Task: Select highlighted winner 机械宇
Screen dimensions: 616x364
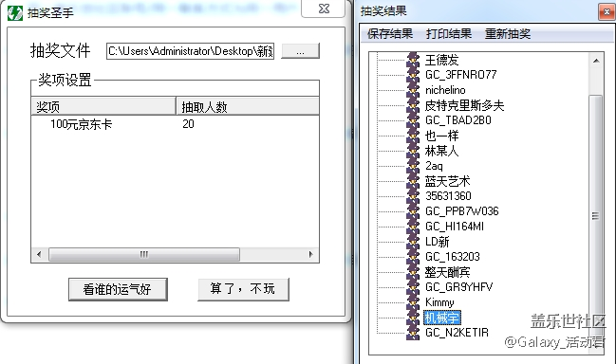Action: [x=442, y=318]
